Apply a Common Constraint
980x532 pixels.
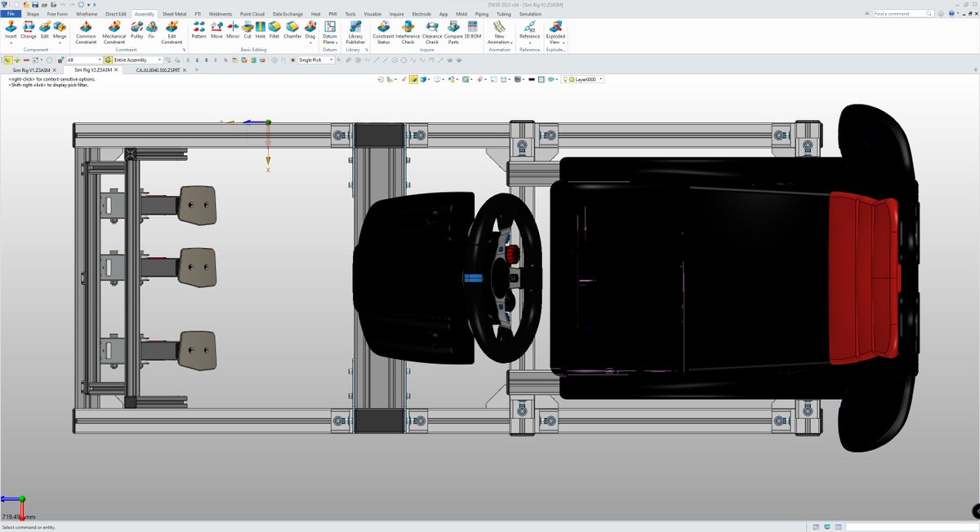86,32
